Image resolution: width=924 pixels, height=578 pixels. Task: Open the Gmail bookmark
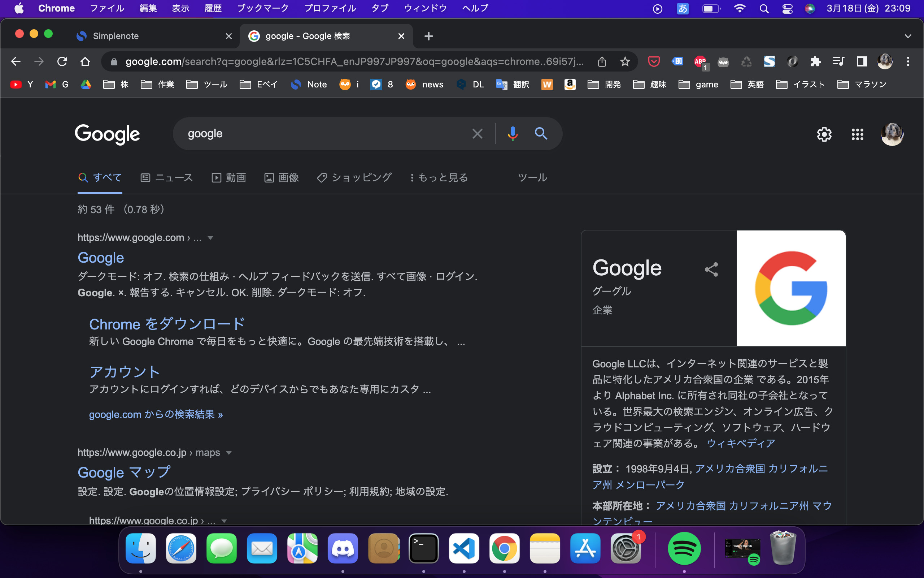57,85
